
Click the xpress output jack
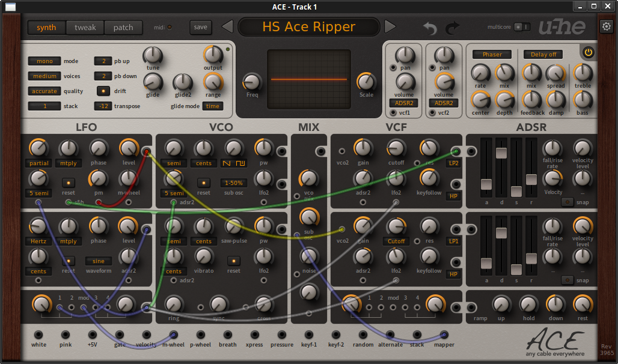(255, 335)
